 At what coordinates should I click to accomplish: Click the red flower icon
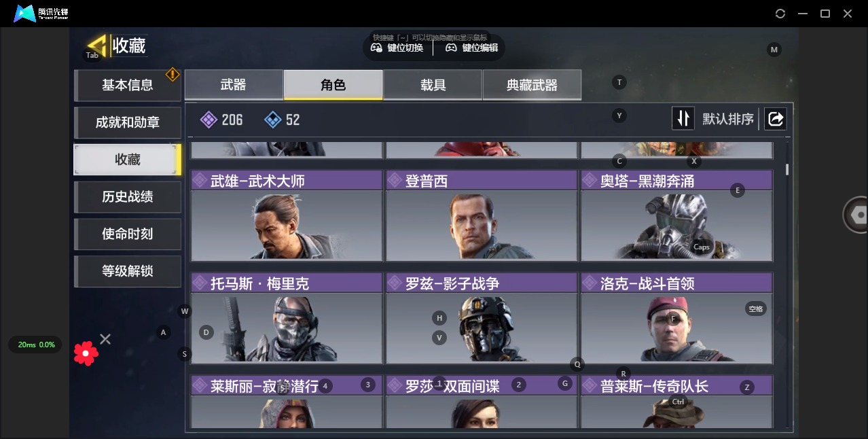click(86, 353)
